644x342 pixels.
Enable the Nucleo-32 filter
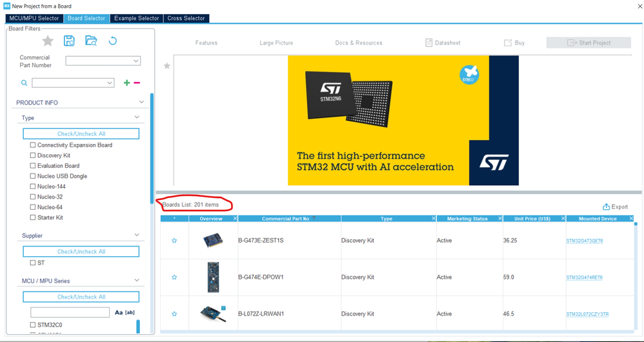pyautogui.click(x=33, y=197)
